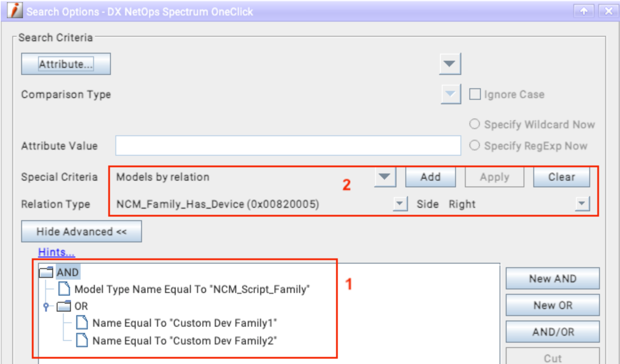620x364 pixels.
Task: Enable the Ignore Case checkbox
Action: [x=475, y=94]
